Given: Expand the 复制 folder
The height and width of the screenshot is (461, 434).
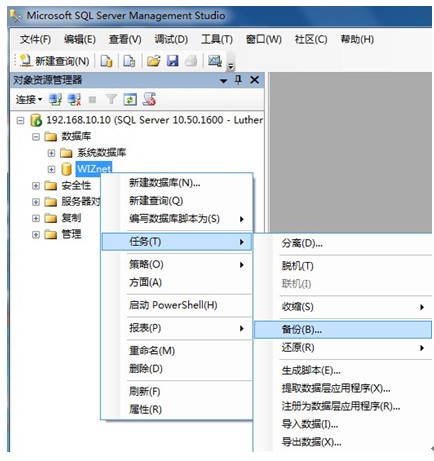Looking at the screenshot, I should tap(36, 218).
